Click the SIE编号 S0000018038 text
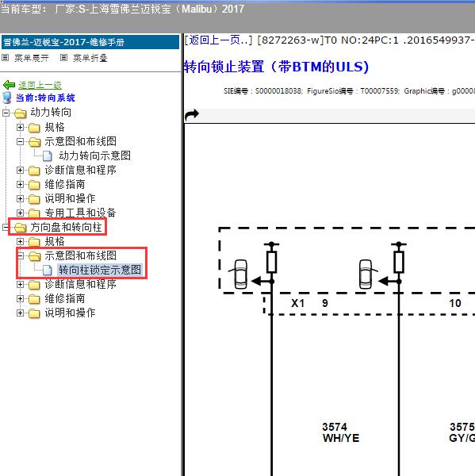Image resolution: width=475 pixels, height=476 pixels. (263, 90)
